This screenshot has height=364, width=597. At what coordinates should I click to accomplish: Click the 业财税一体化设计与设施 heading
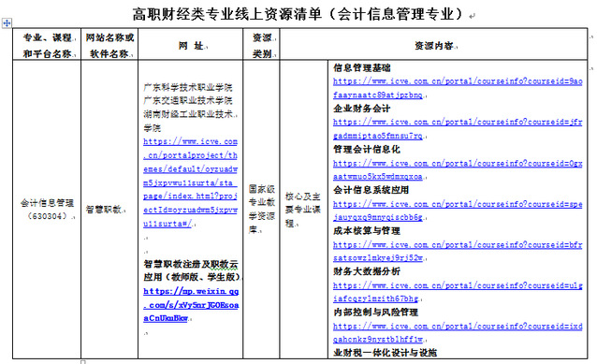click(x=385, y=353)
